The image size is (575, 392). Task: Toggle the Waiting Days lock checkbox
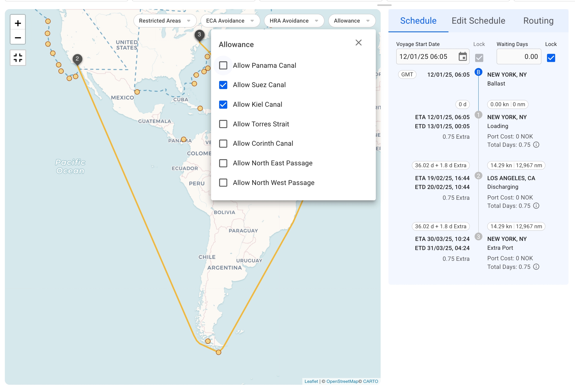551,58
